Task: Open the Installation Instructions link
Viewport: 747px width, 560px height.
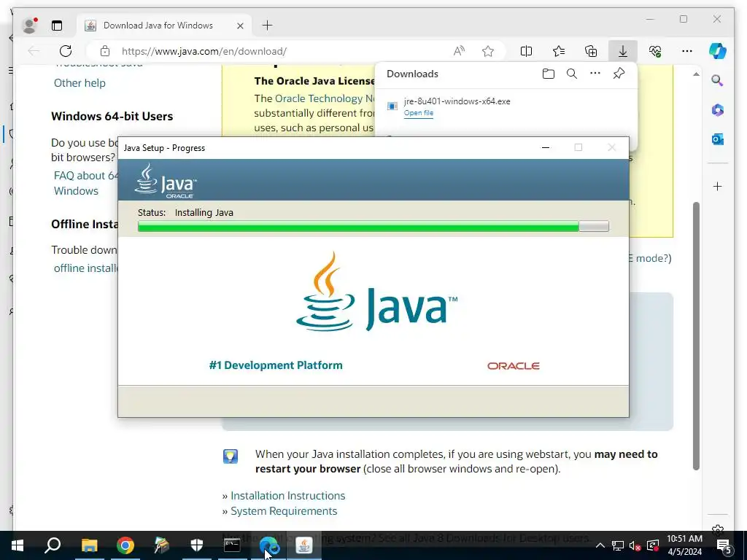Action: (x=287, y=496)
